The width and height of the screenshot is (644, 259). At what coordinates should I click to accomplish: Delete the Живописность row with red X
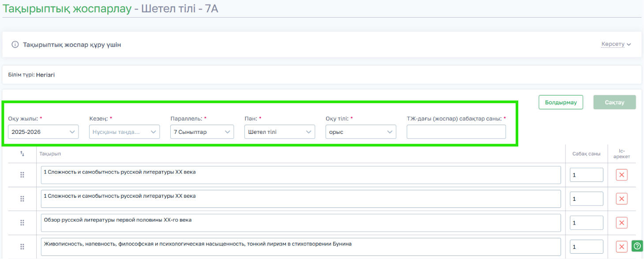coord(622,247)
